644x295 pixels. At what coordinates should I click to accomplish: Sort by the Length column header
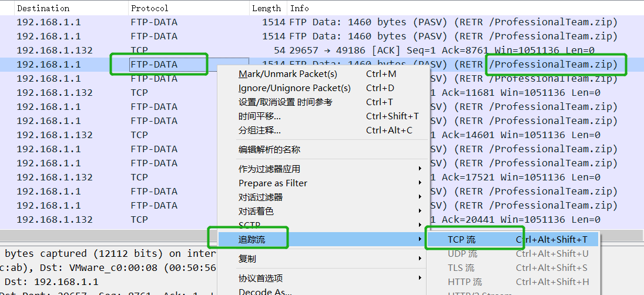click(268, 8)
